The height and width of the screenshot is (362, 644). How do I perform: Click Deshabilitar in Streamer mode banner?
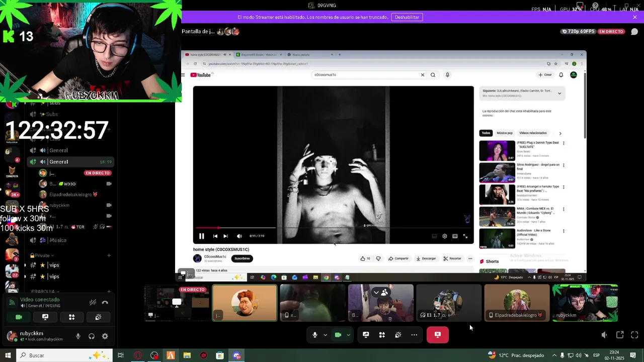coord(407,17)
